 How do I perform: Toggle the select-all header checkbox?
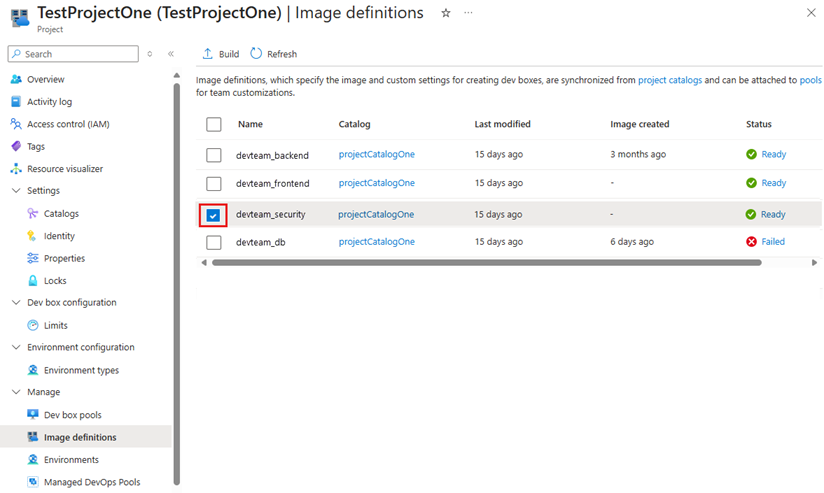coord(213,124)
